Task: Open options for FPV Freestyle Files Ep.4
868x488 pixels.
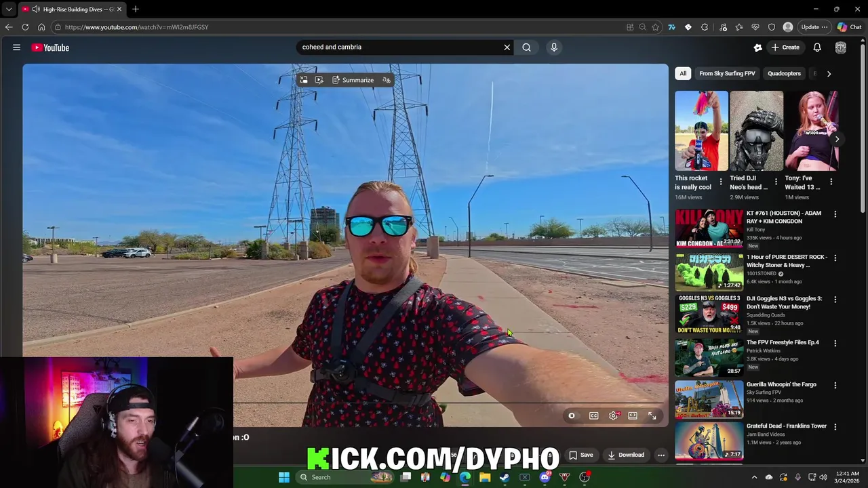Action: pos(835,344)
